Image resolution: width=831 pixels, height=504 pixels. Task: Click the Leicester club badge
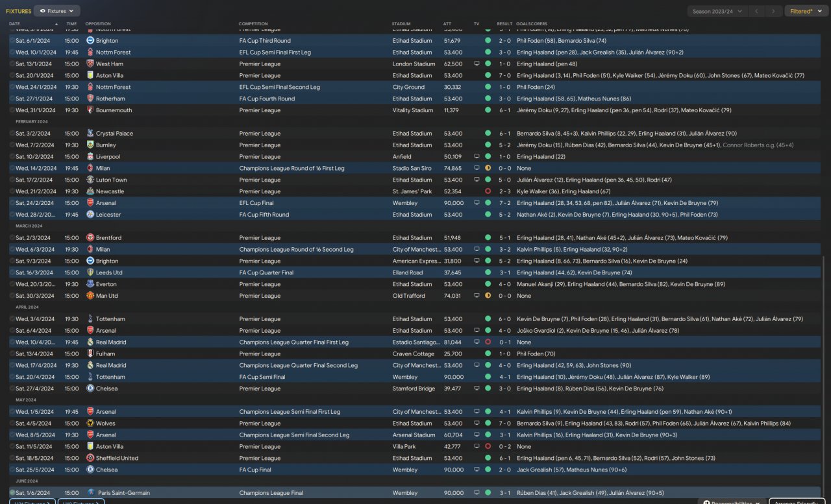(90, 215)
